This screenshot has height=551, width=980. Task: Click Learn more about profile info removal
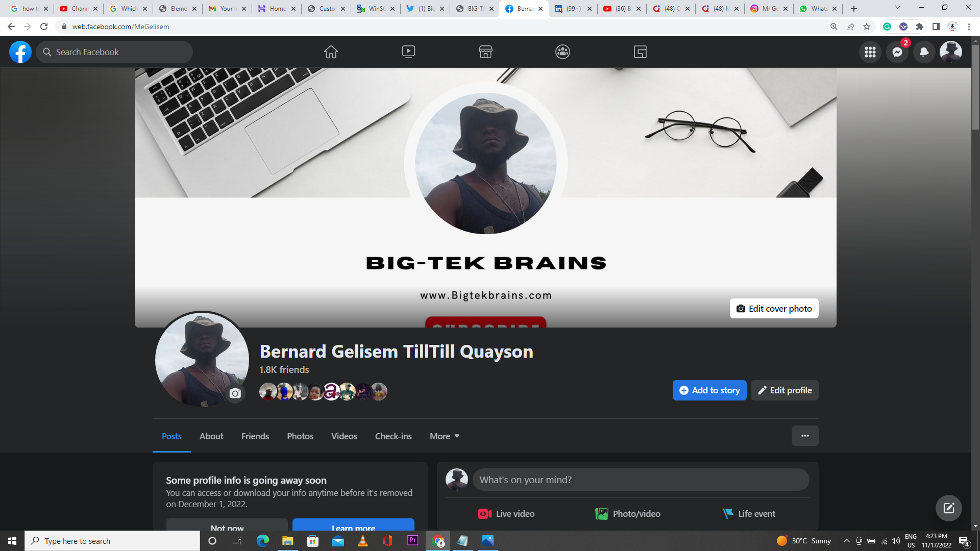pyautogui.click(x=353, y=527)
